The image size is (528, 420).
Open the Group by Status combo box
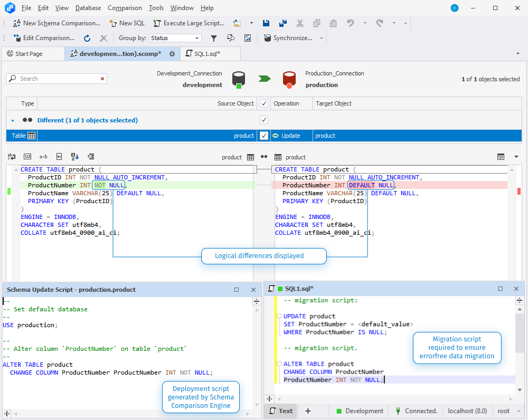pyautogui.click(x=175, y=38)
